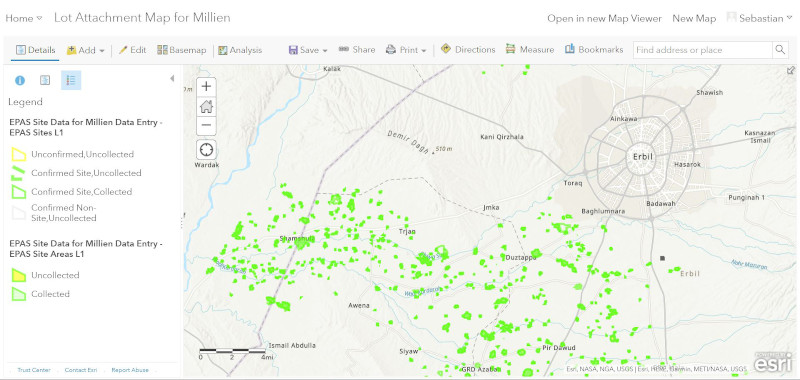This screenshot has height=380, width=800.
Task: Open the Home menu
Action: coord(23,18)
